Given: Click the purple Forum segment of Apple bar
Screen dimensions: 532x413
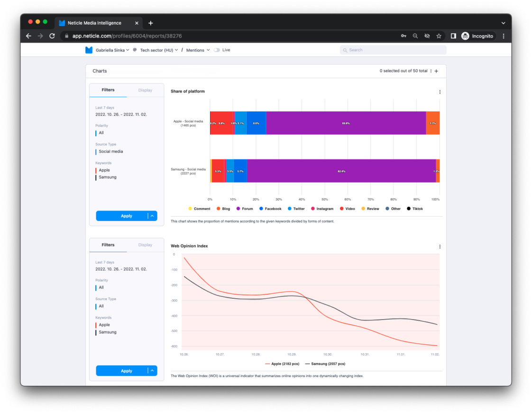Looking at the screenshot, I should pos(346,123).
